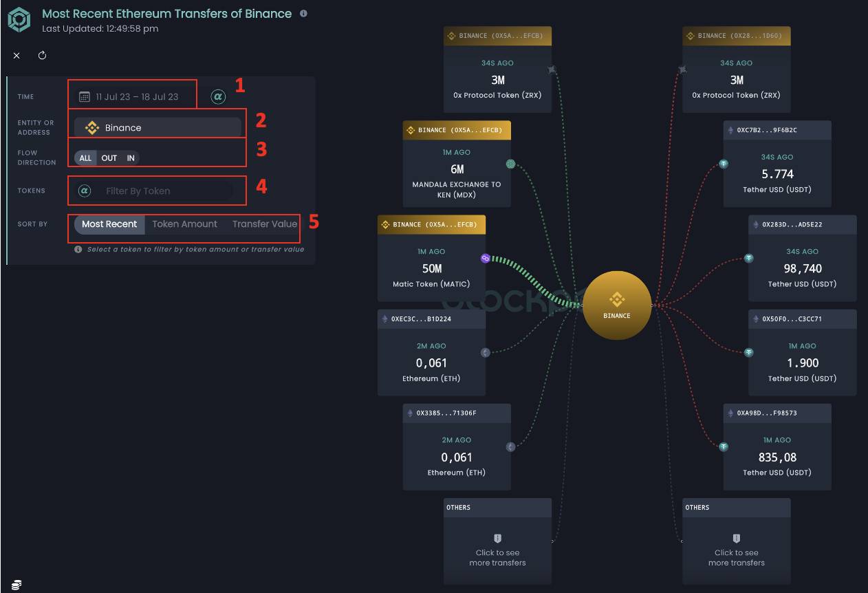Select OUT flow direction
Viewport: 868px width, 593px height.
(x=109, y=158)
